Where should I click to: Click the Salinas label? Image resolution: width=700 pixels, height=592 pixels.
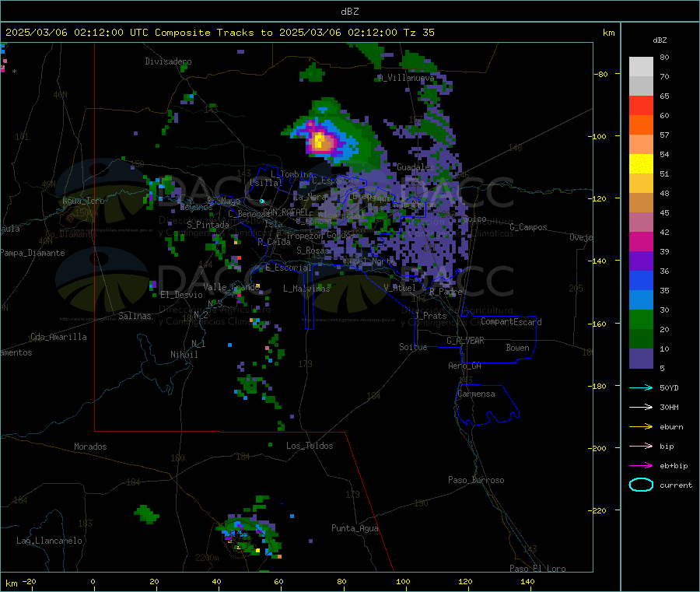(135, 316)
